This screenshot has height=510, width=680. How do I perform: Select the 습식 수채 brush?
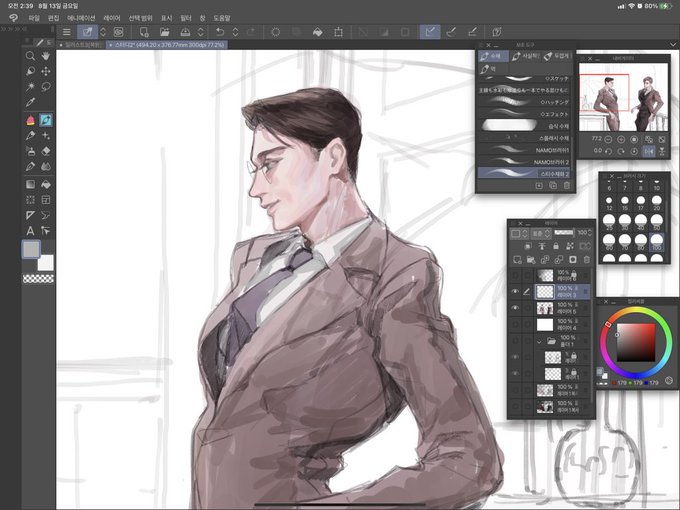(525, 126)
